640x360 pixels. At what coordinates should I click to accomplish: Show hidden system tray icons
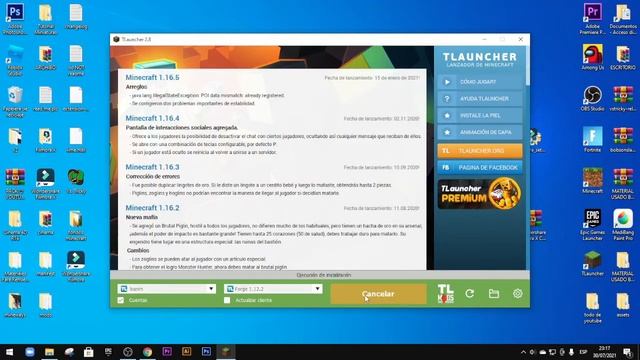[x=523, y=352]
